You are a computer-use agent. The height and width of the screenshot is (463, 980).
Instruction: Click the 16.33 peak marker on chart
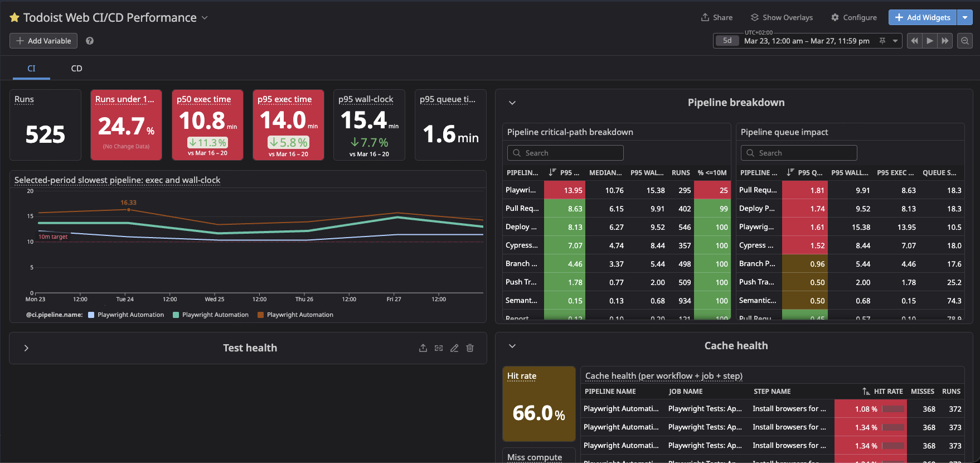click(129, 209)
